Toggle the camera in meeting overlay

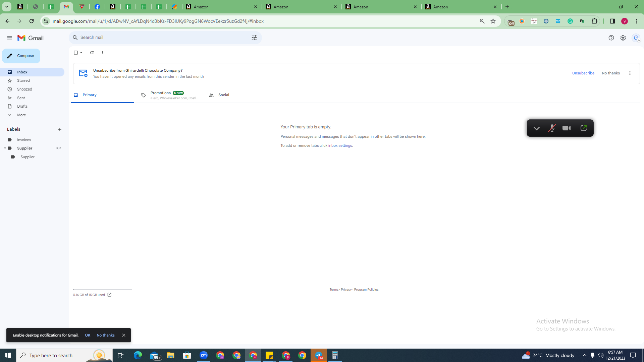[567, 128]
